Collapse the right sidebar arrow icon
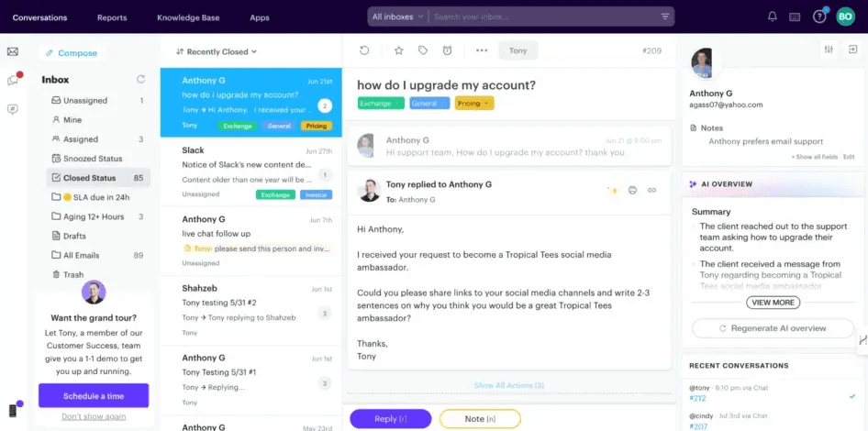 coord(852,50)
